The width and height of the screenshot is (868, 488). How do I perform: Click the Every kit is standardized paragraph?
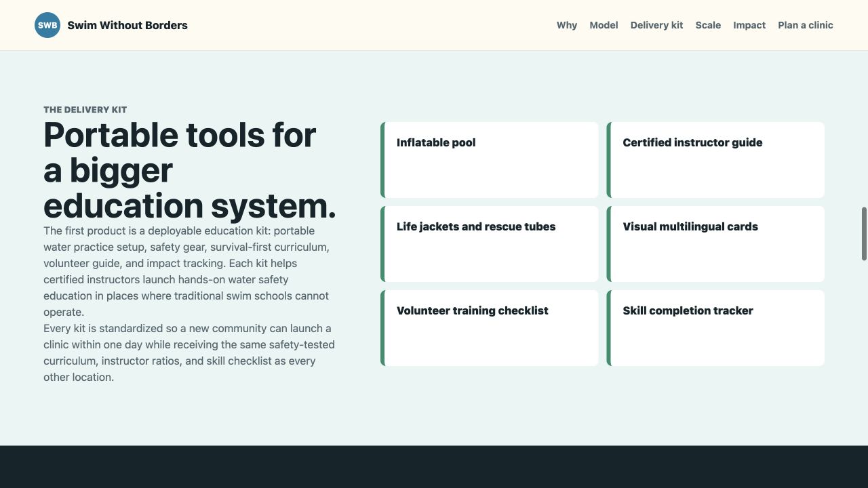tap(189, 352)
